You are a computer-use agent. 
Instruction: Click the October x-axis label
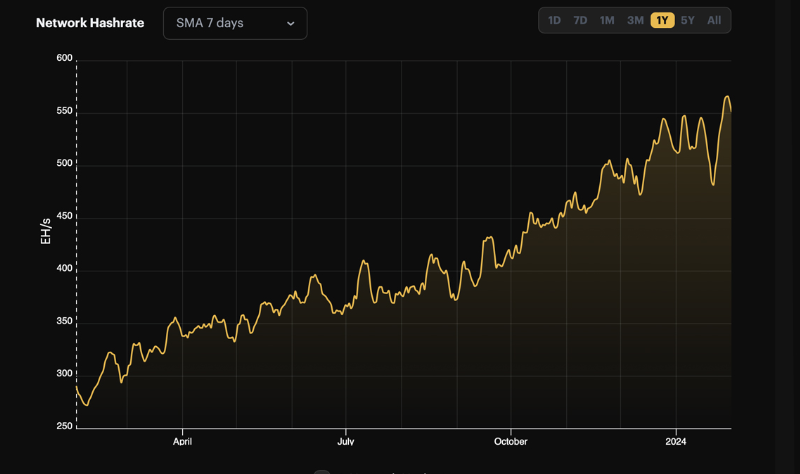pyautogui.click(x=510, y=441)
